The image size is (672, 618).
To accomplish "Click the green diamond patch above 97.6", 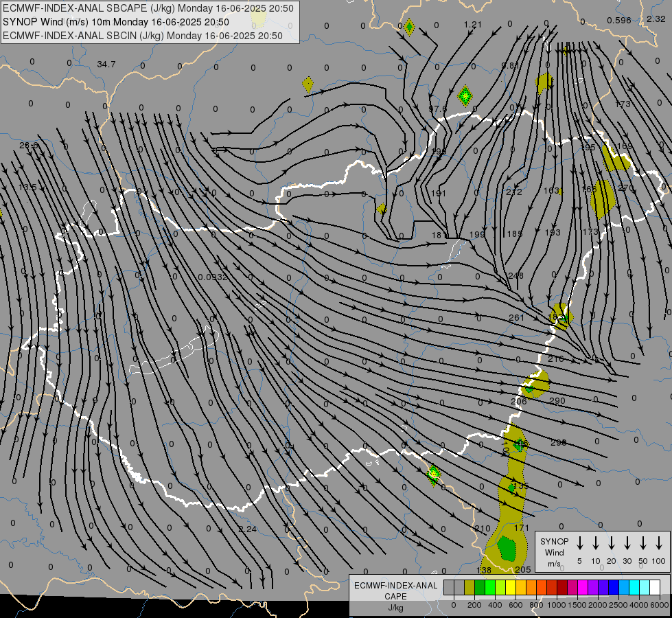I will (x=465, y=95).
